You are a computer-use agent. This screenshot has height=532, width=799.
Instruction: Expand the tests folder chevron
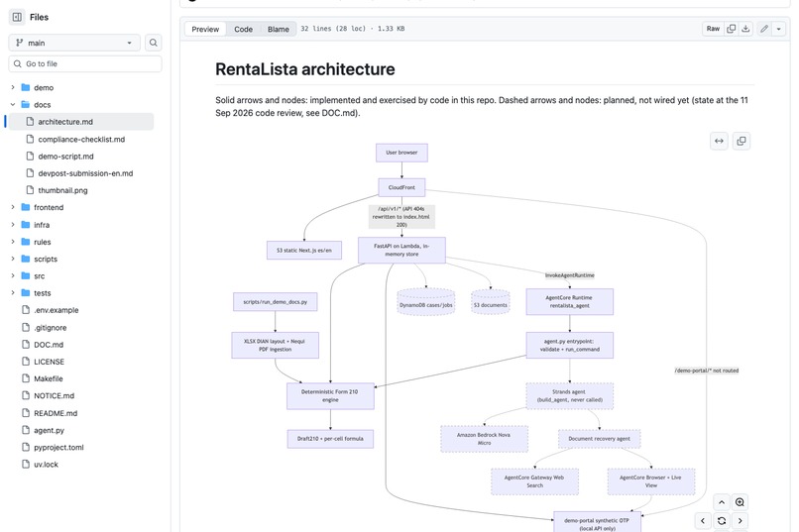pos(13,292)
